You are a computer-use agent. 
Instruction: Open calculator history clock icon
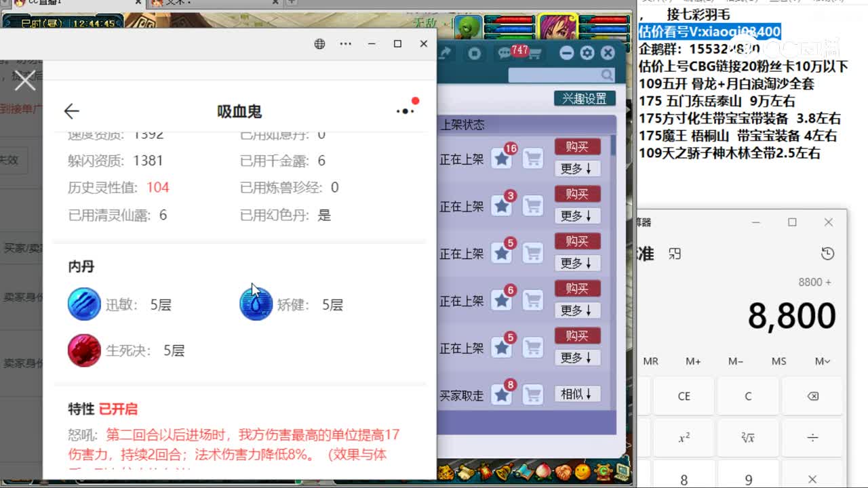[x=827, y=253]
